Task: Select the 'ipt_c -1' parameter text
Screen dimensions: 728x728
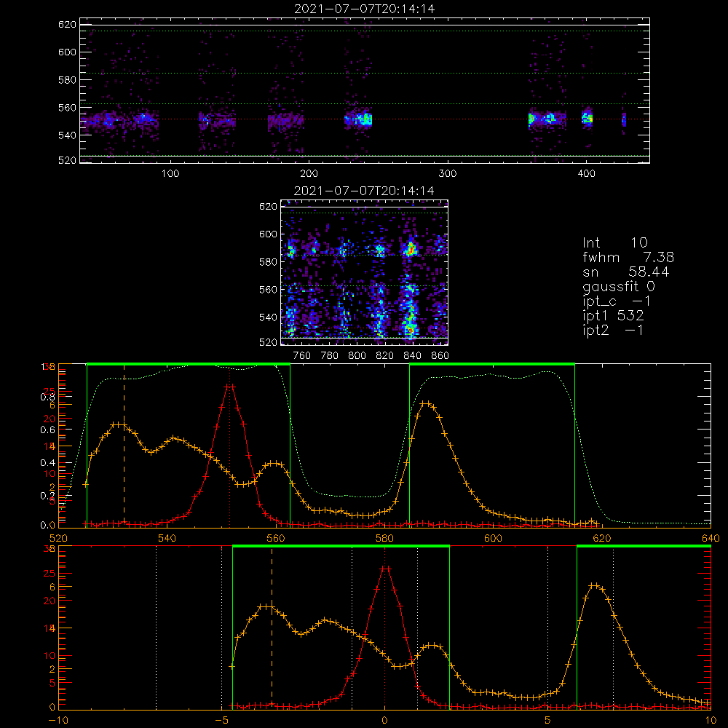Action: (617, 301)
